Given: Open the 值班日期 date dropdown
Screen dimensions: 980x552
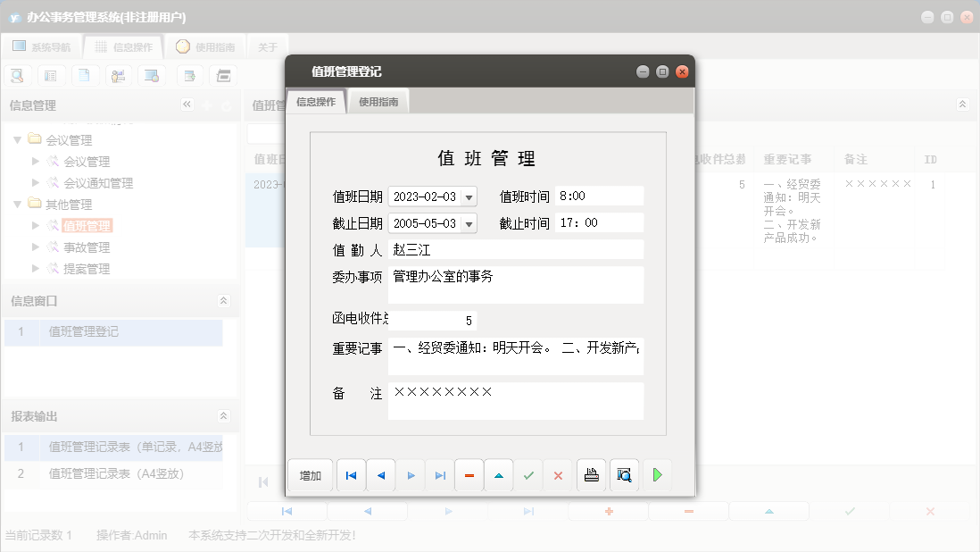Looking at the screenshot, I should click(469, 196).
